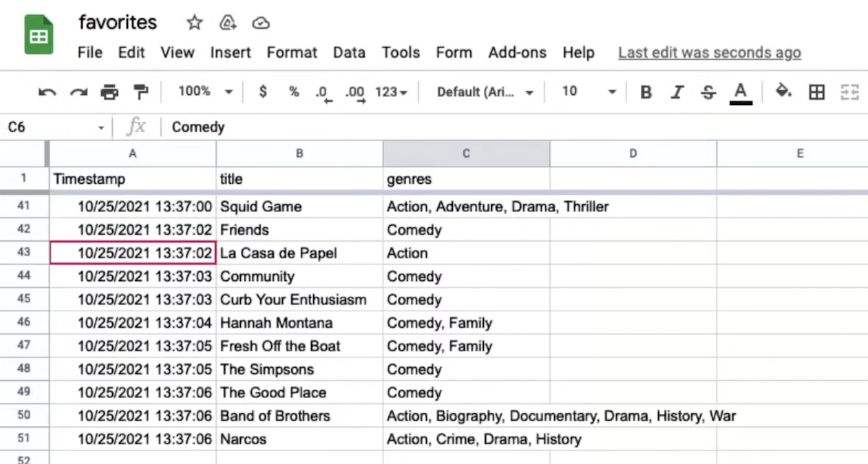
Task: Click the title header cell
Action: (x=299, y=179)
